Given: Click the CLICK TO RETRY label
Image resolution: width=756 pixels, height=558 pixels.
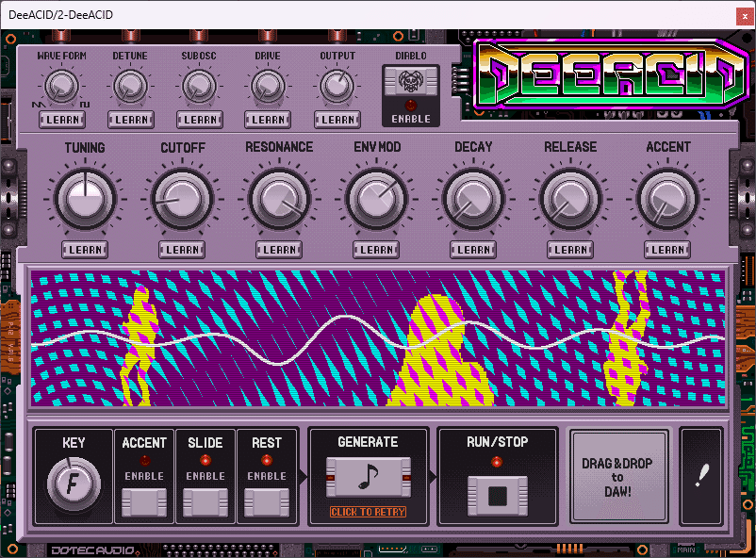Looking at the screenshot, I should pyautogui.click(x=368, y=512).
